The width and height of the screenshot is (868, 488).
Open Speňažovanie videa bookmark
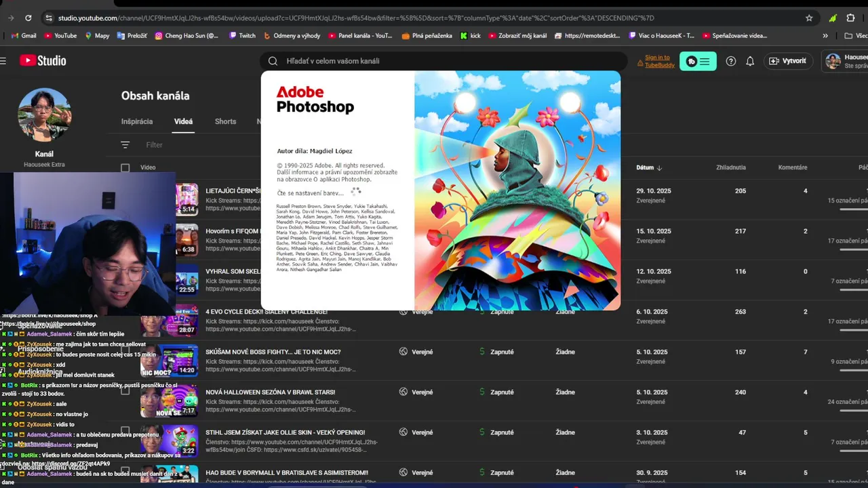tap(734, 35)
